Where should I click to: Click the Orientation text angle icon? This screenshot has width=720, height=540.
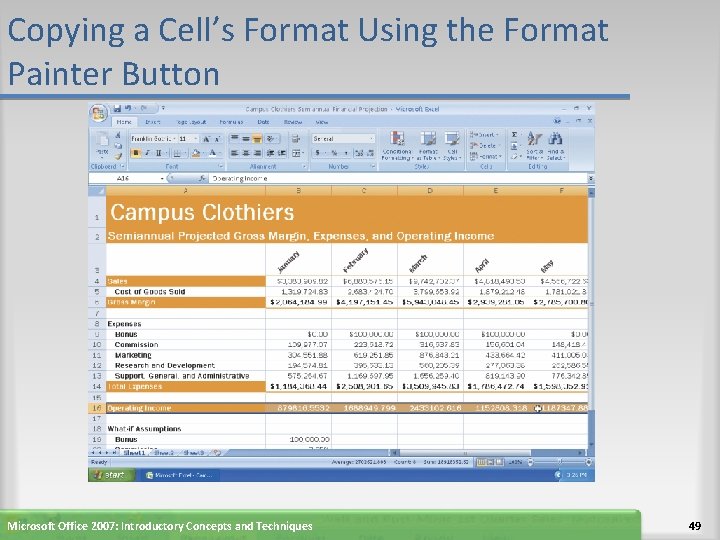coord(271,138)
